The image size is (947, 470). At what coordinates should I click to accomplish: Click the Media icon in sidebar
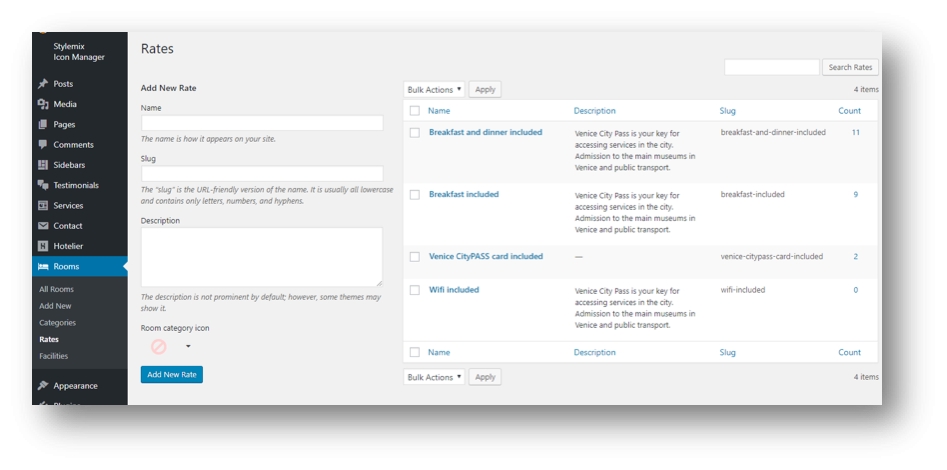pyautogui.click(x=43, y=104)
